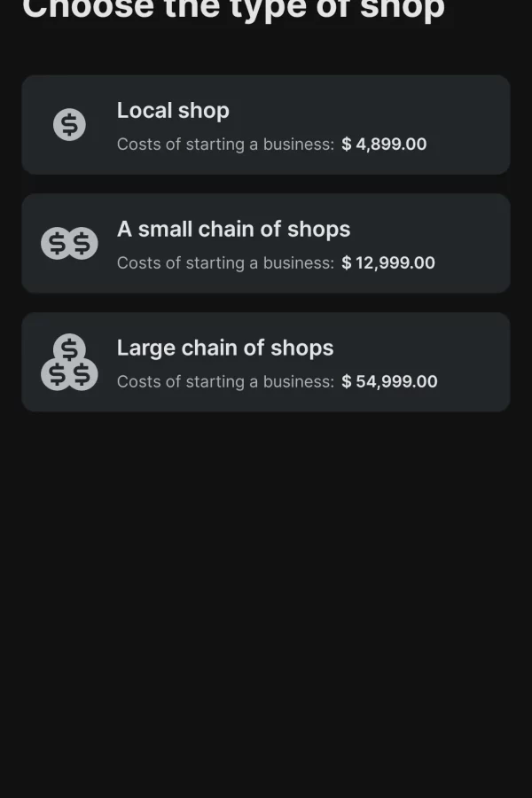Click the triple coin stack icon
This screenshot has width=532, height=798.
[x=69, y=363]
